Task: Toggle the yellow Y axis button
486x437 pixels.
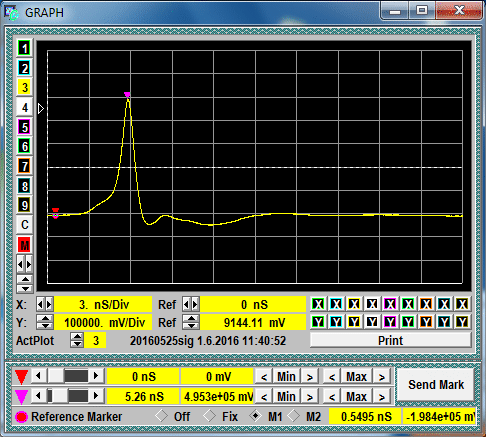Action: [x=354, y=322]
